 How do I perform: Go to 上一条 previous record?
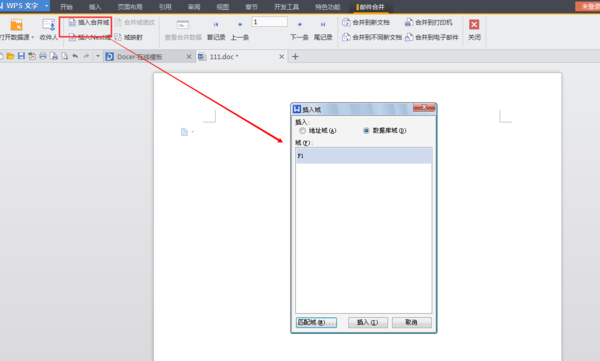[x=240, y=31]
